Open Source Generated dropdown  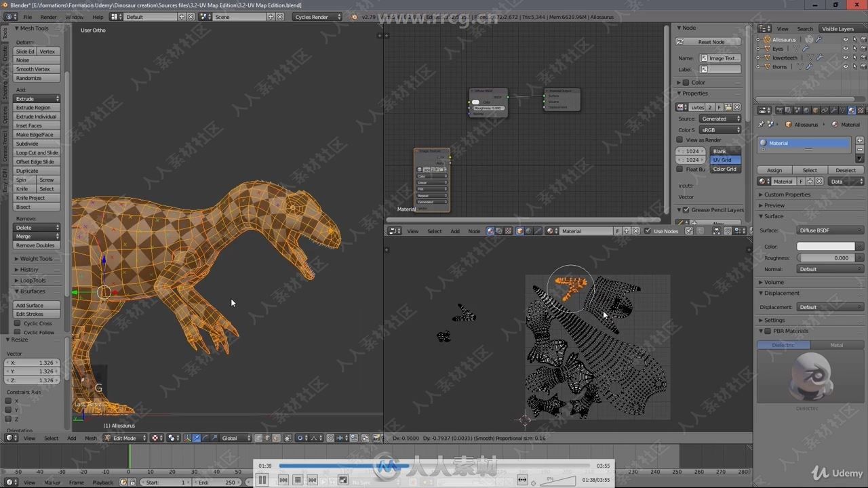click(721, 119)
